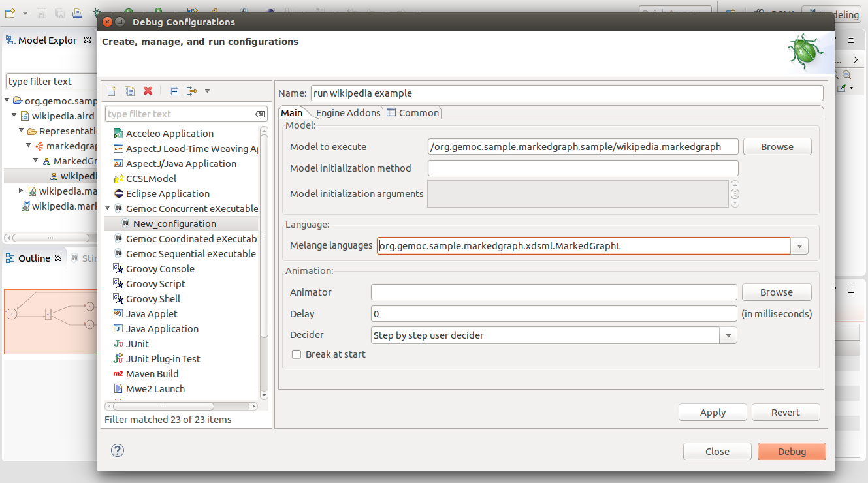This screenshot has height=483, width=868.
Task: Click Gemoc Sequential eXecutable icon
Action: (x=118, y=253)
